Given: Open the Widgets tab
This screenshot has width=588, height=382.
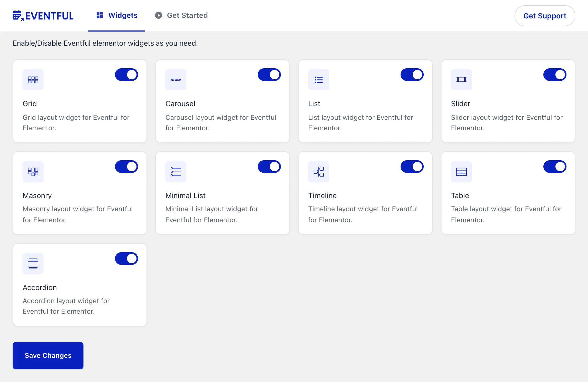Looking at the screenshot, I should click(x=117, y=16).
